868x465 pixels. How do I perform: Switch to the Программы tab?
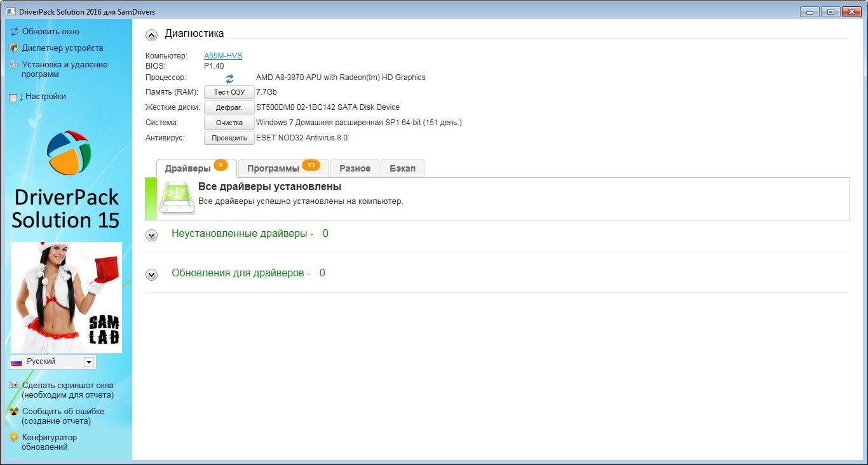click(283, 168)
